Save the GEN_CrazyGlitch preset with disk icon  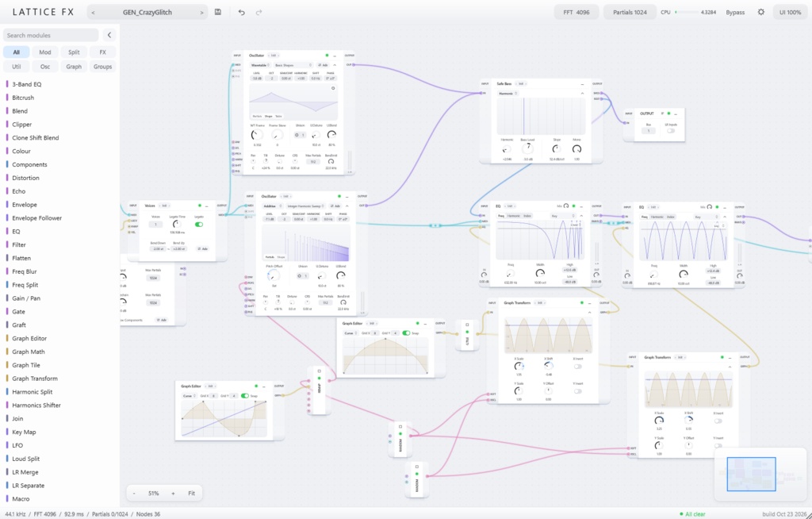coord(218,12)
